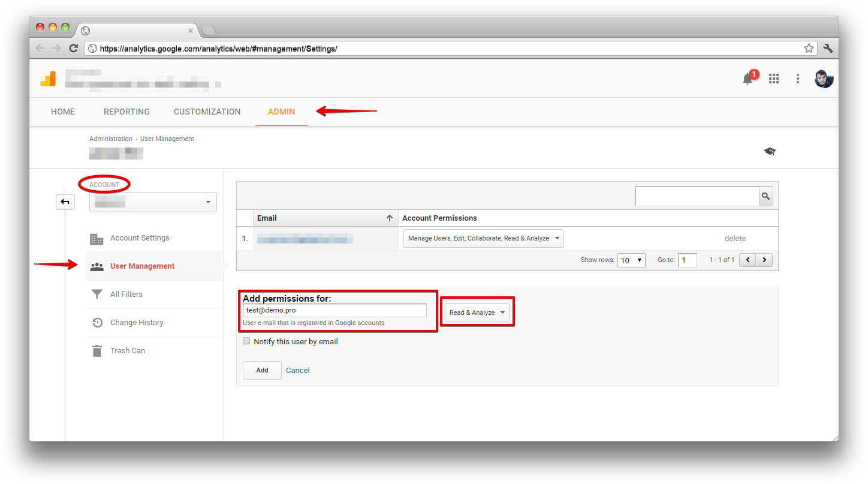Click the Cancel link

coord(298,371)
